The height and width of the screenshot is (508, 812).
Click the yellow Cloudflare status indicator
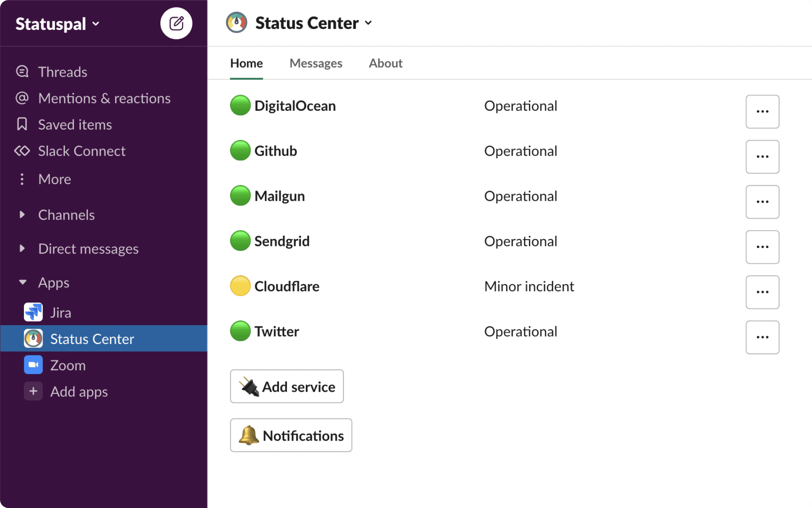(240, 286)
